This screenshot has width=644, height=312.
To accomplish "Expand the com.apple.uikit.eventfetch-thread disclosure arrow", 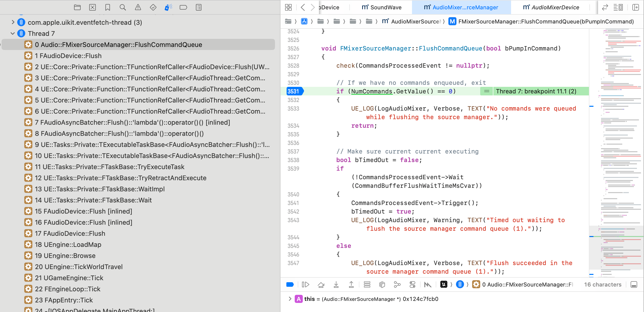I will point(13,22).
